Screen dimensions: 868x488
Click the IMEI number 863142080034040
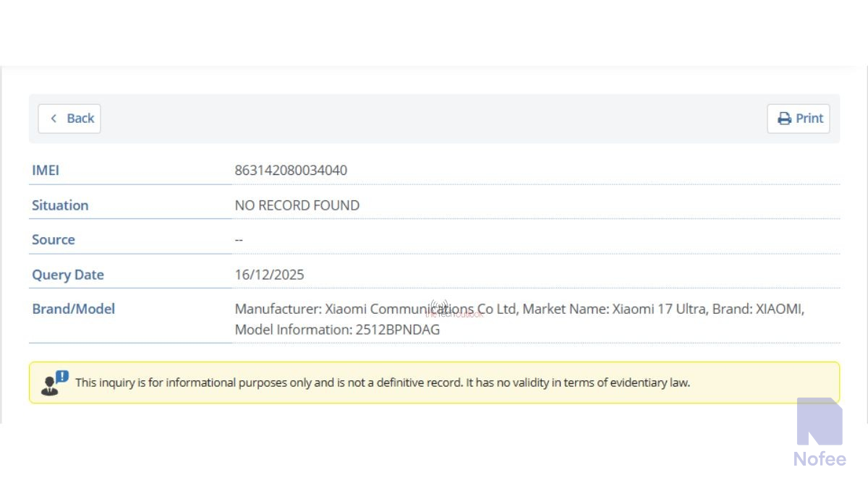[291, 171]
